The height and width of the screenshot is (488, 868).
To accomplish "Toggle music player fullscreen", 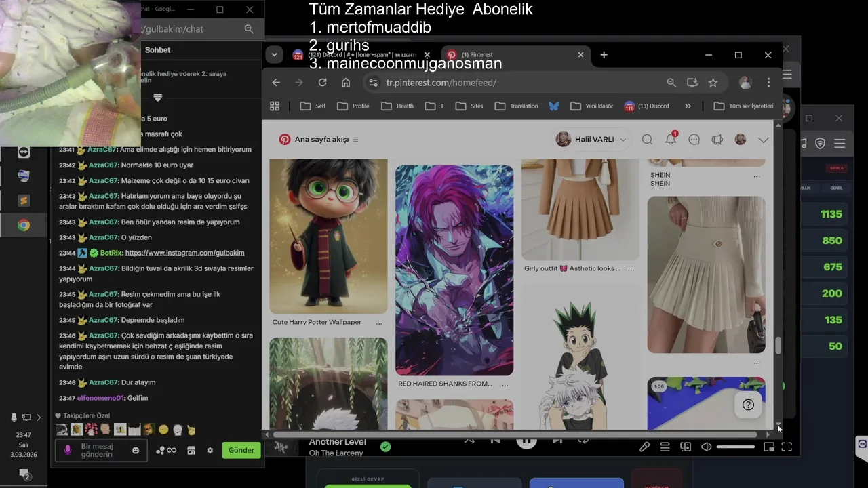I will [787, 447].
